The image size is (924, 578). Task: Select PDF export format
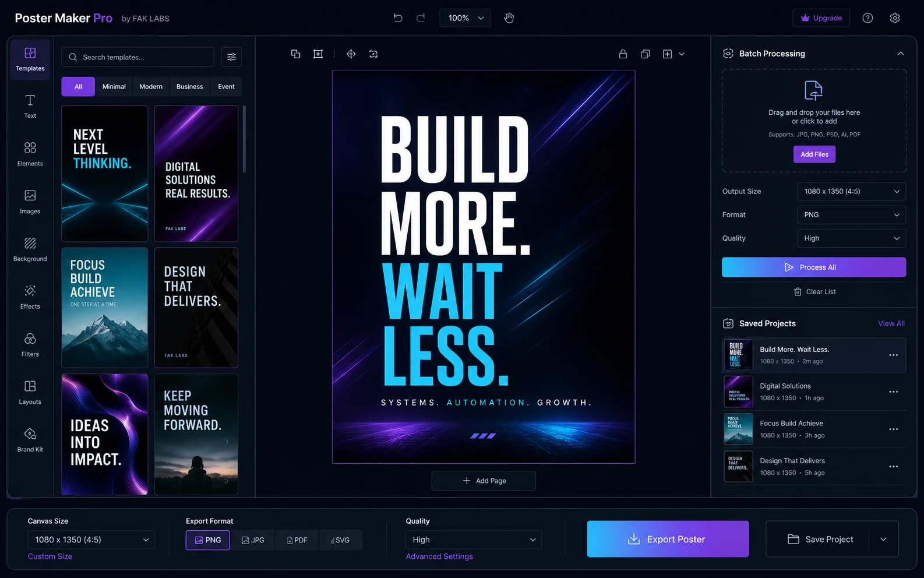297,540
